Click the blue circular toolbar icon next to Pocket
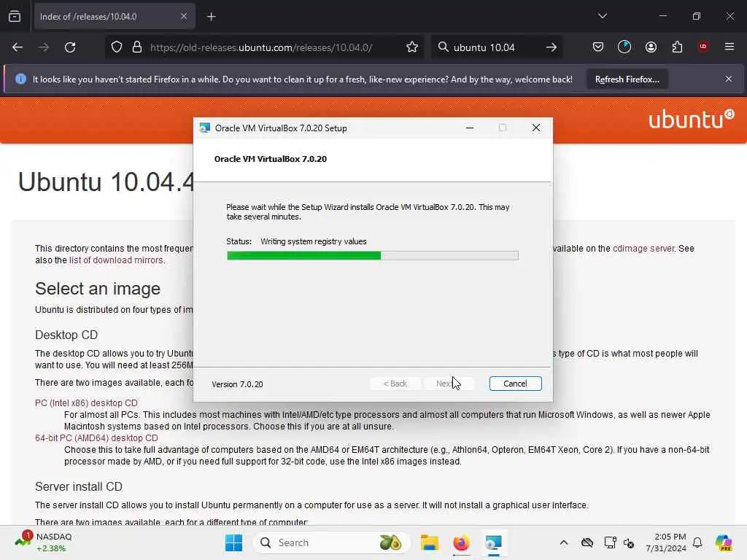Image resolution: width=747 pixels, height=560 pixels. pyautogui.click(x=624, y=47)
